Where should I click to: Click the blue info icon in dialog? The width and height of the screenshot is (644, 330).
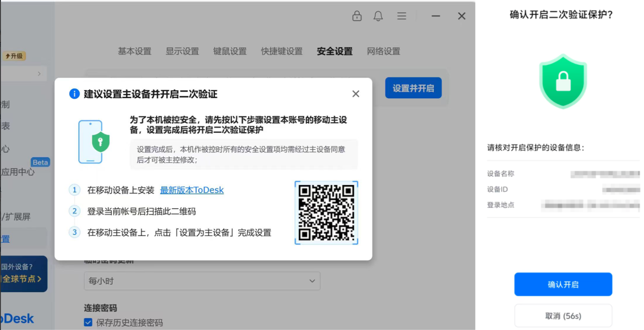[x=74, y=94]
